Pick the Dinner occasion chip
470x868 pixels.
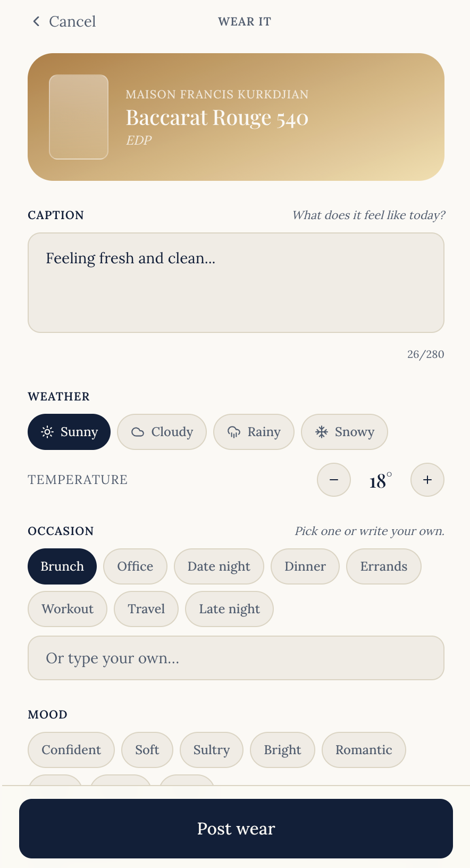(x=305, y=566)
